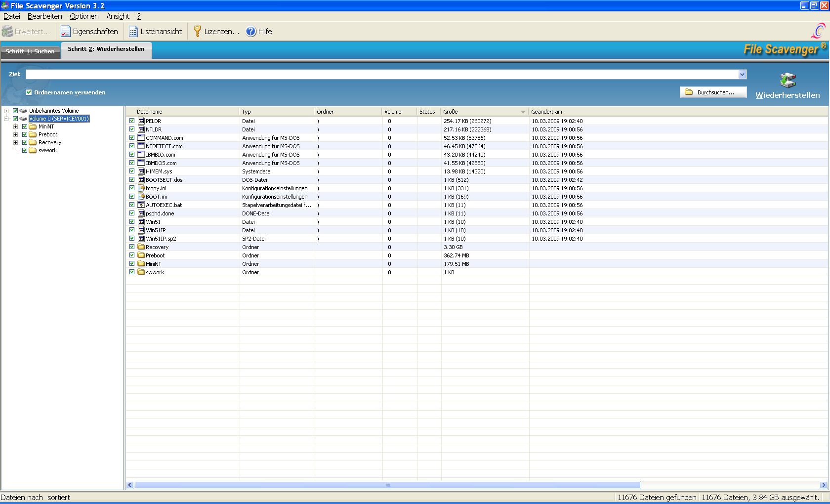
Task: Expand the MiniNT tree folder
Action: point(16,126)
